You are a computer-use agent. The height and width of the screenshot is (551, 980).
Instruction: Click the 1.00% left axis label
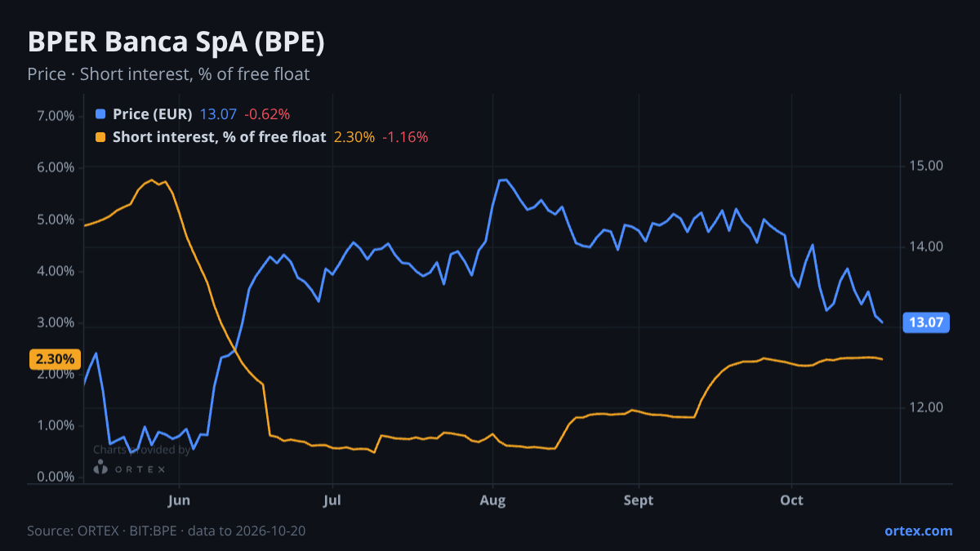[x=56, y=425]
